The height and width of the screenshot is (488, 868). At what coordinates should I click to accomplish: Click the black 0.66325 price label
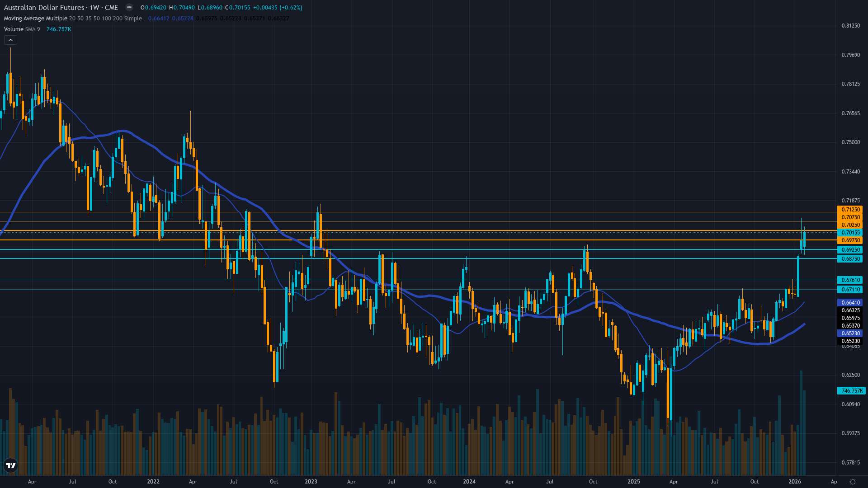point(850,310)
